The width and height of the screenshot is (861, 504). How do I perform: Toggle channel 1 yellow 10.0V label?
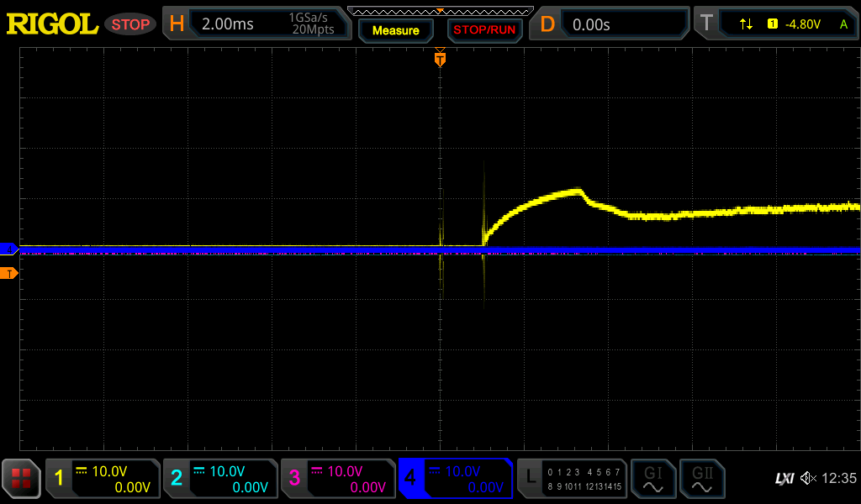coord(103,479)
